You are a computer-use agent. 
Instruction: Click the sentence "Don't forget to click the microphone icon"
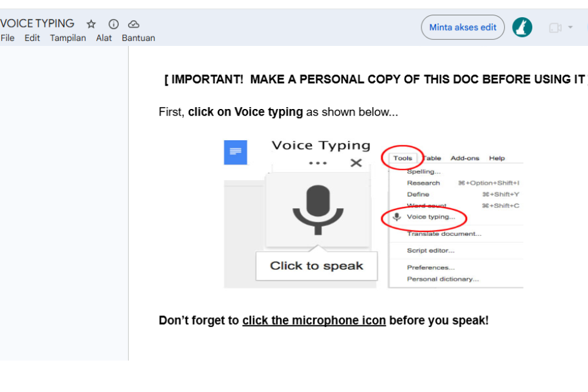click(x=323, y=321)
